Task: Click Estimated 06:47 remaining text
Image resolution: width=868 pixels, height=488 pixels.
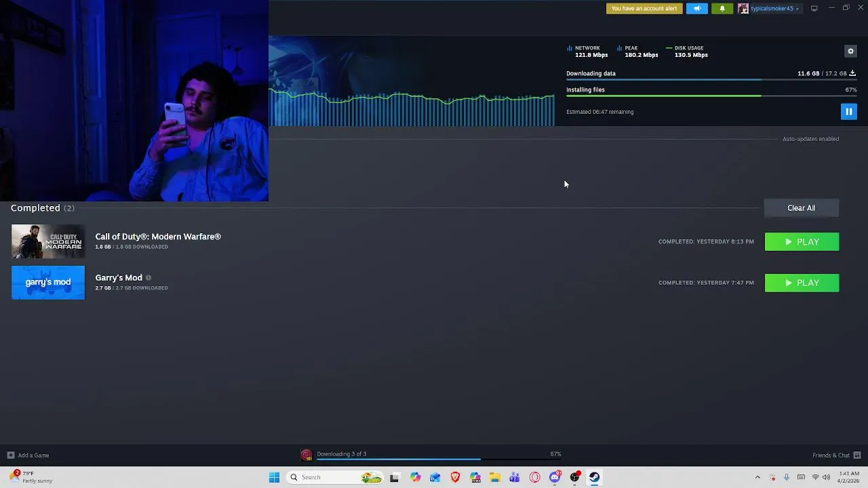Action: (599, 112)
